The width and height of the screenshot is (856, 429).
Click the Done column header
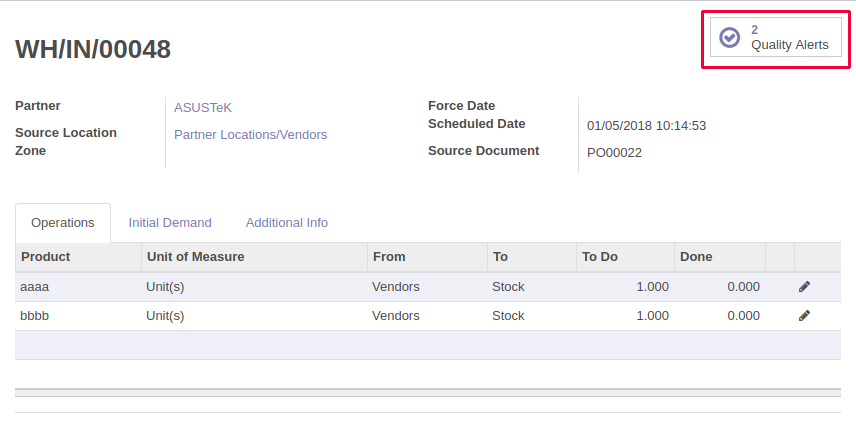[696, 257]
